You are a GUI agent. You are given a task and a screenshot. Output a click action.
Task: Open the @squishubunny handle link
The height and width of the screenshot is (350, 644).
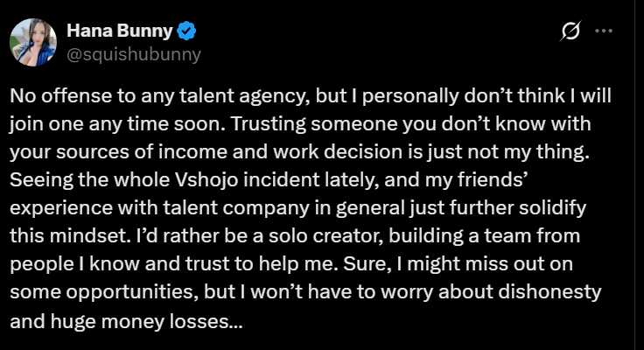[134, 54]
